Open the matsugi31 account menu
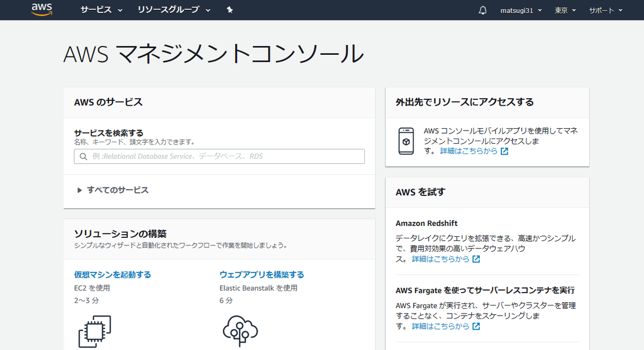This screenshot has width=644, height=350. click(x=521, y=10)
